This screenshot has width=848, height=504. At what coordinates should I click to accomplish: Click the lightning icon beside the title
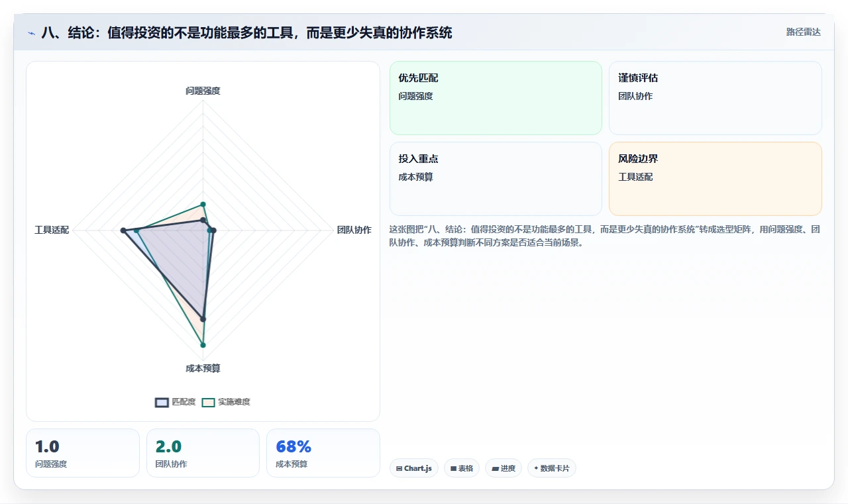tap(31, 33)
